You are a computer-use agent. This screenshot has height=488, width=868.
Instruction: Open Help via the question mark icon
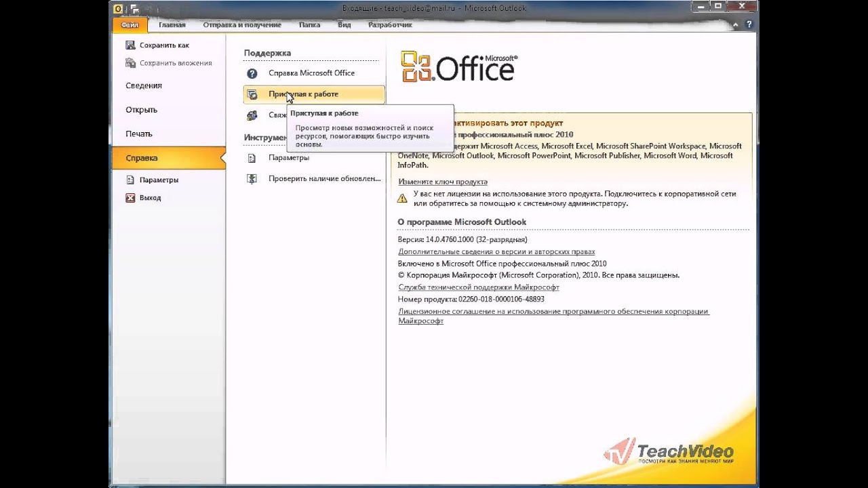click(x=749, y=25)
